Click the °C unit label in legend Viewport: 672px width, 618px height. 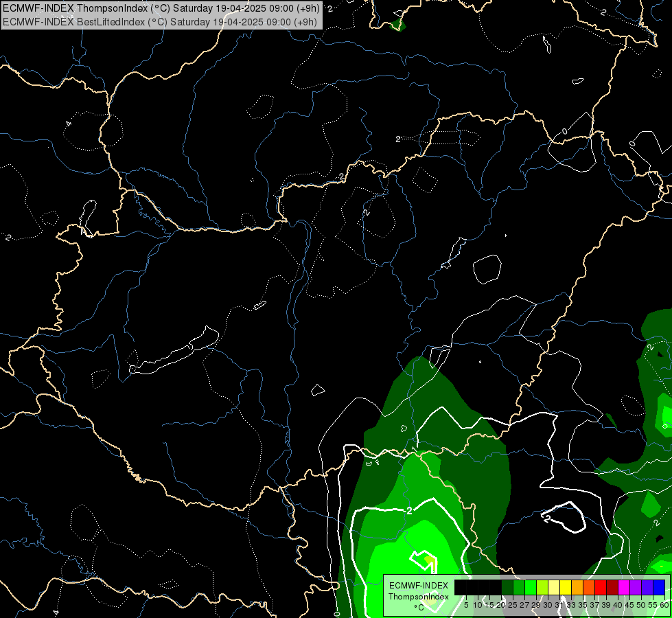(x=419, y=607)
